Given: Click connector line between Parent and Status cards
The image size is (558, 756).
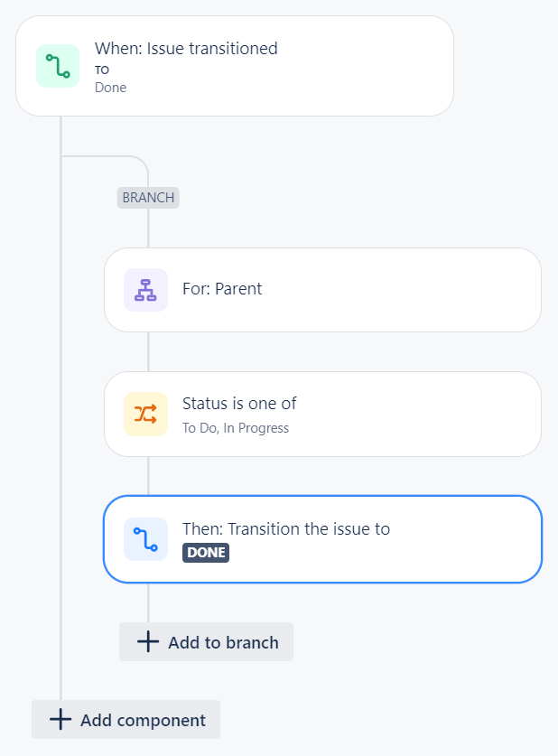Looking at the screenshot, I should [x=149, y=351].
